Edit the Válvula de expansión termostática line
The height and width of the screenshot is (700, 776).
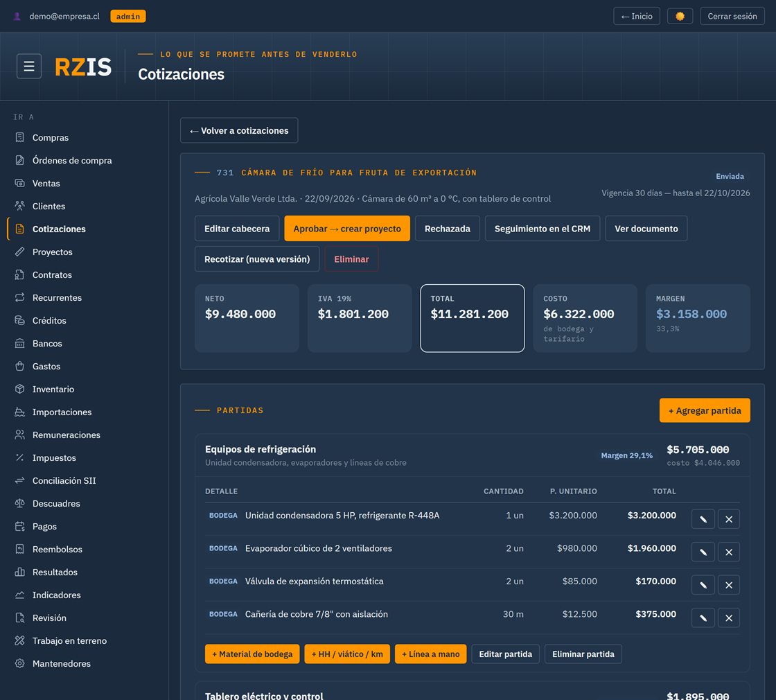703,585
